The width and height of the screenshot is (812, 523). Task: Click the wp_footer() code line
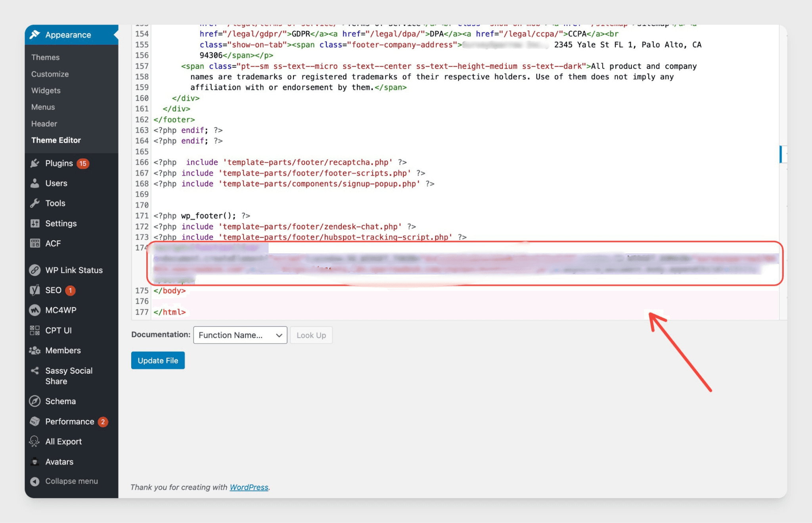(x=202, y=216)
